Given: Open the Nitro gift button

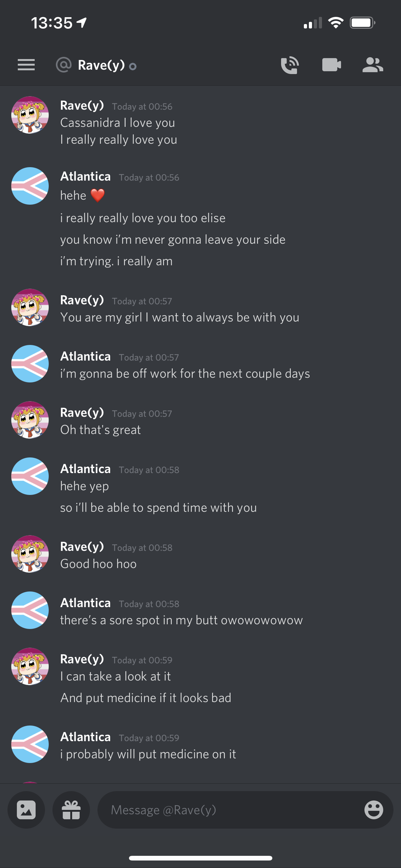Looking at the screenshot, I should [72, 810].
